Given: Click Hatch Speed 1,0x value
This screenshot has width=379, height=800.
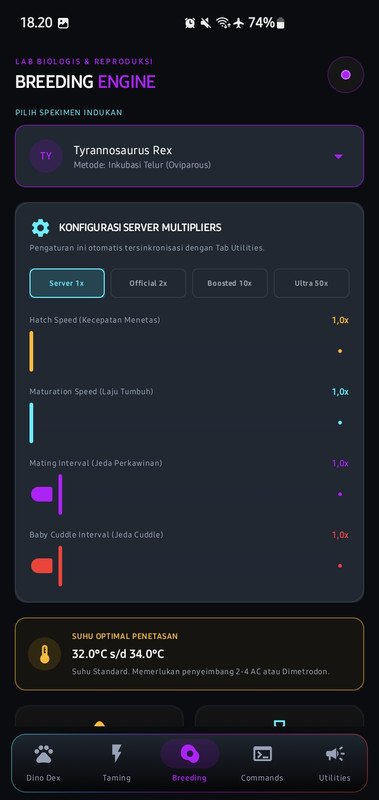Looking at the screenshot, I should click(x=340, y=320).
